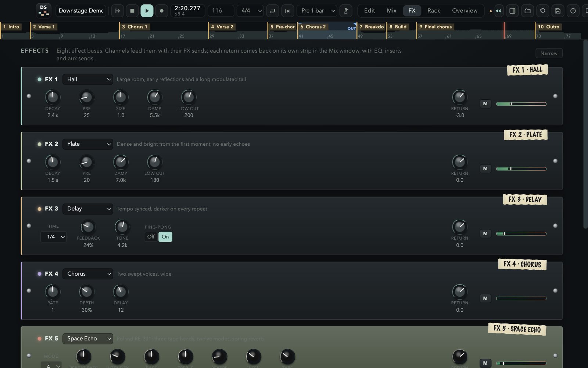The height and width of the screenshot is (368, 588).
Task: Set Ping-Pong to On
Action: [x=165, y=237]
